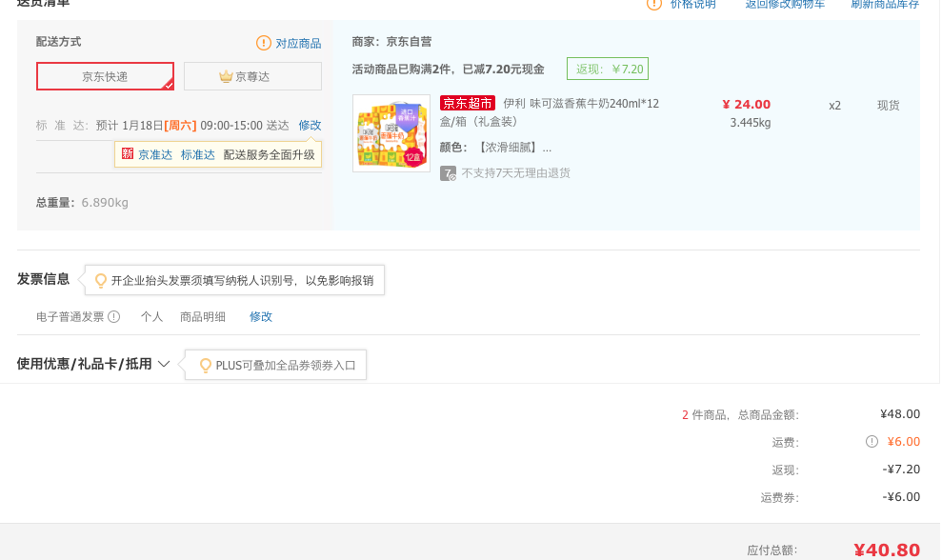Open 对应商品 link
This screenshot has height=560, width=942.
(x=298, y=43)
